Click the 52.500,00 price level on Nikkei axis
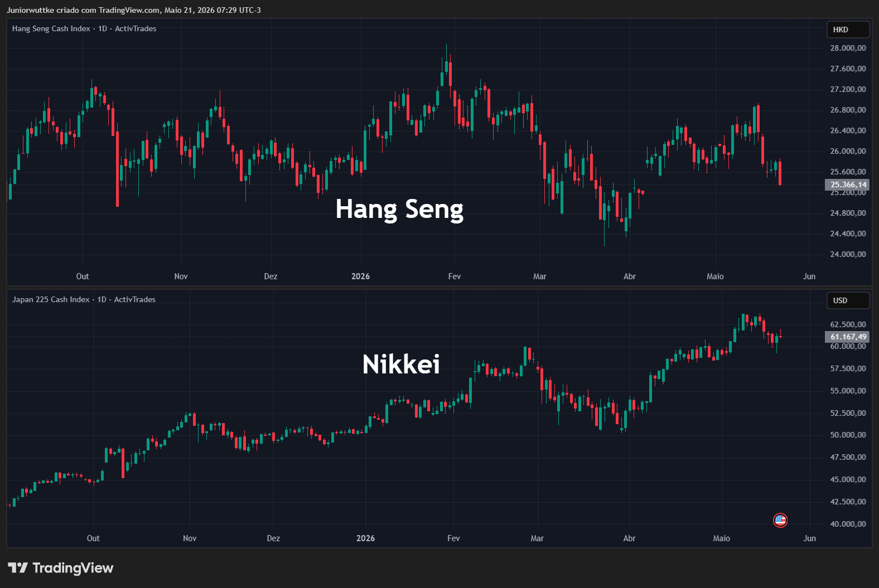The height and width of the screenshot is (588, 879). pyautogui.click(x=848, y=413)
